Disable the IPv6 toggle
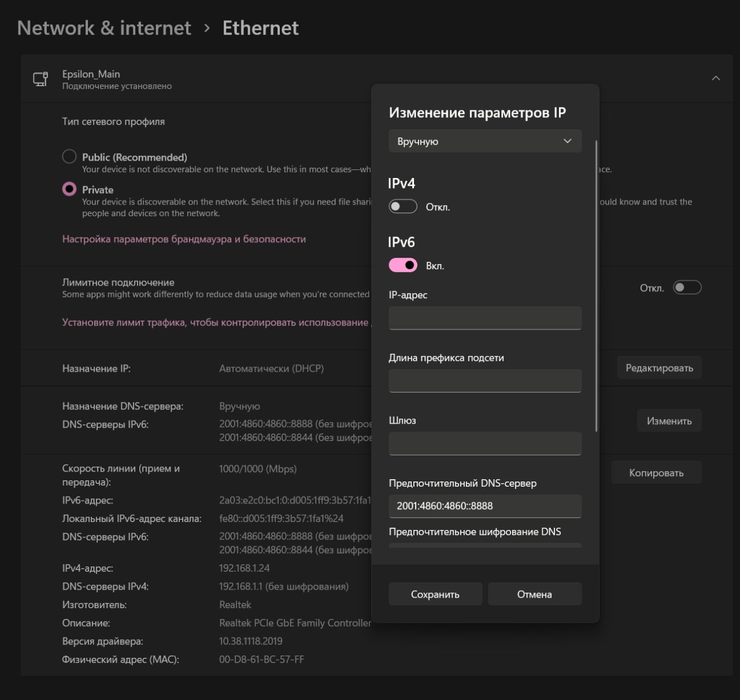Screen dimensions: 740x700 click(x=403, y=265)
